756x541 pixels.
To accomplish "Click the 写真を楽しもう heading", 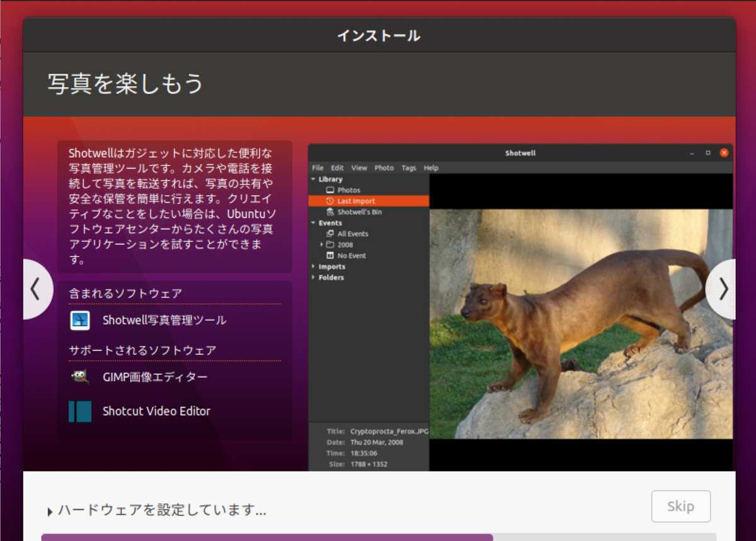I will [x=126, y=84].
